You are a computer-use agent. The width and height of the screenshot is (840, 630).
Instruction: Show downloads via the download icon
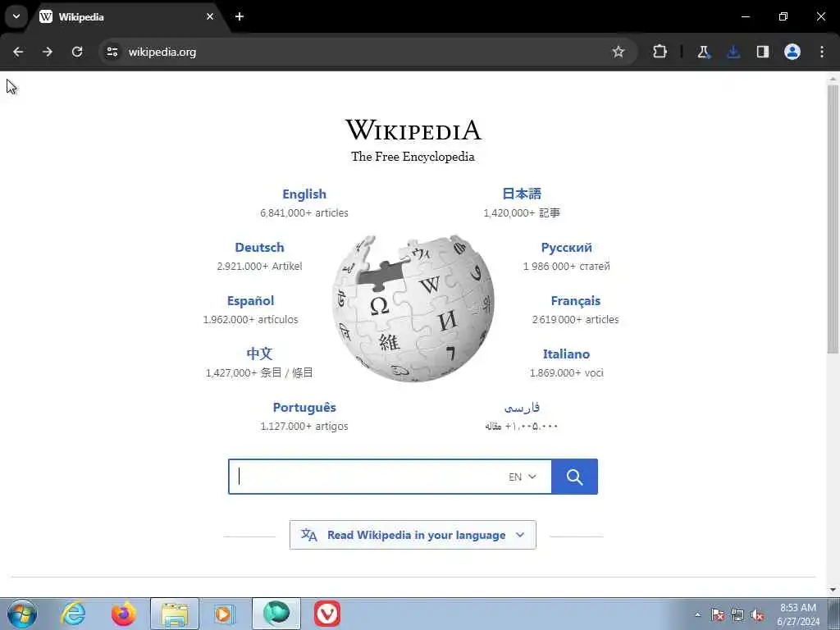[x=733, y=52]
